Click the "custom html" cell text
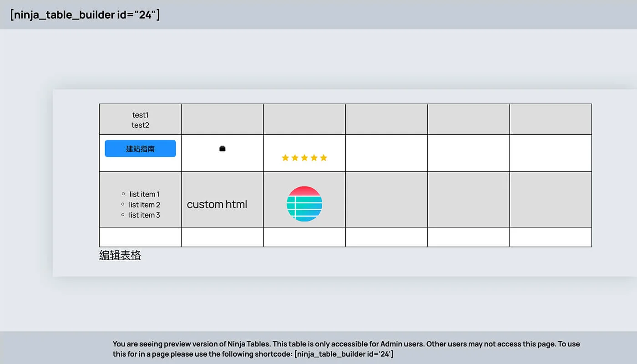 pyautogui.click(x=217, y=204)
